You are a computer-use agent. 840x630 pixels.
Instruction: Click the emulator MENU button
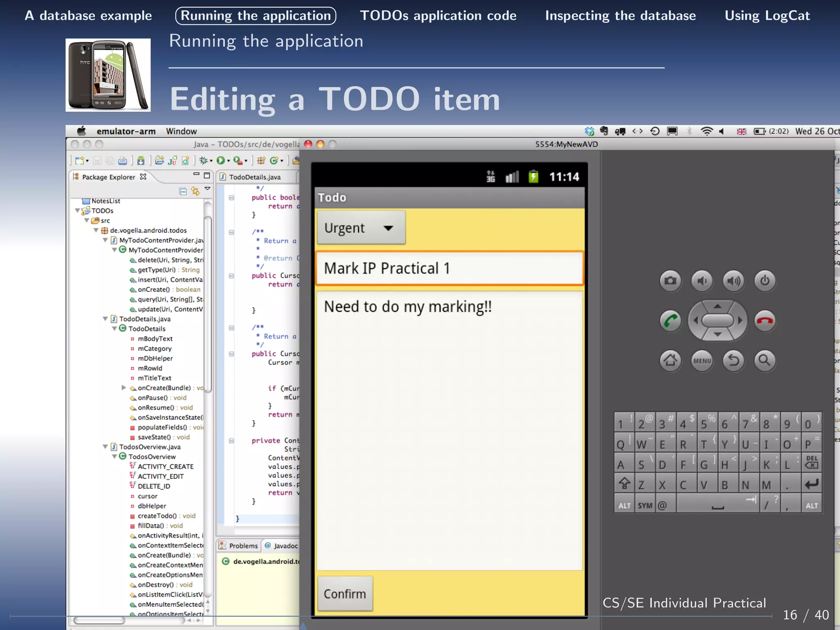(702, 361)
